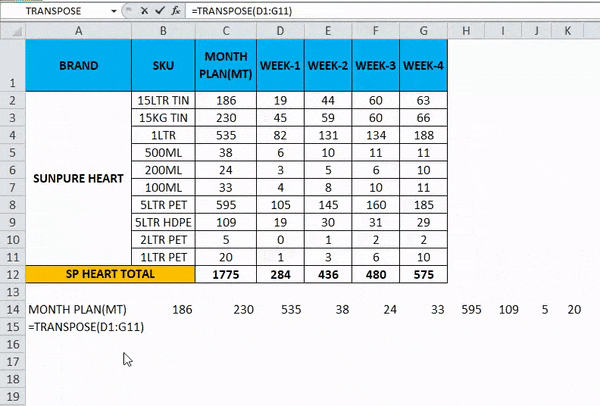600x406 pixels.
Task: Select the 2LTR PET cell
Action: click(163, 240)
